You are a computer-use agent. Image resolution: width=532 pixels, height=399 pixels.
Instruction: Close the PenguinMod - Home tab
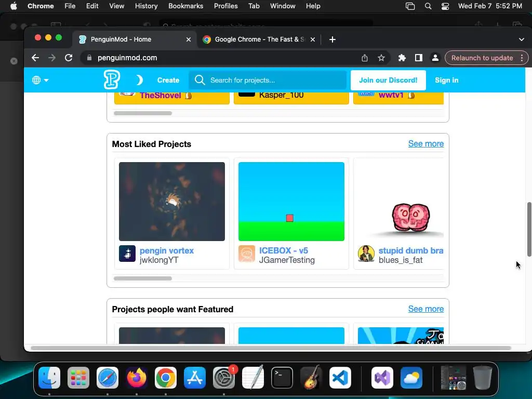(189, 39)
